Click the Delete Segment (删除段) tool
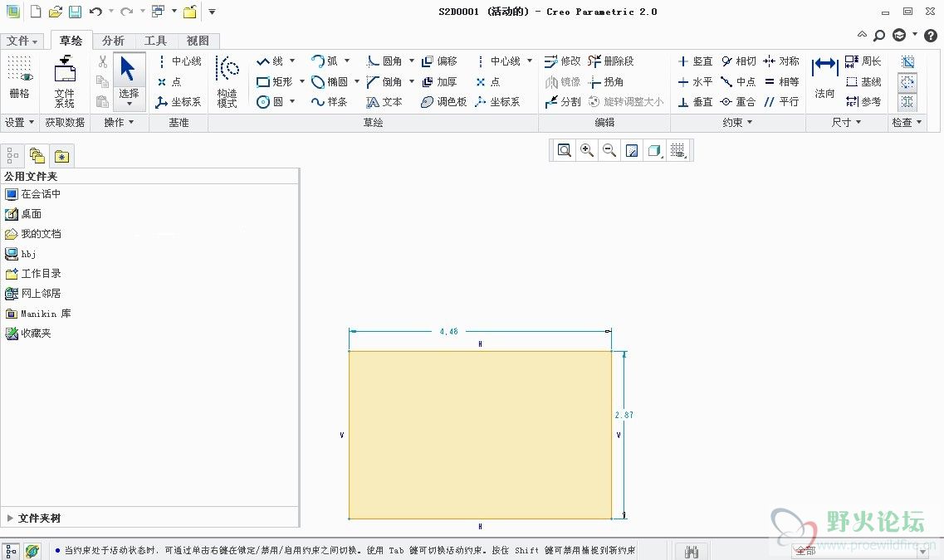 click(610, 61)
